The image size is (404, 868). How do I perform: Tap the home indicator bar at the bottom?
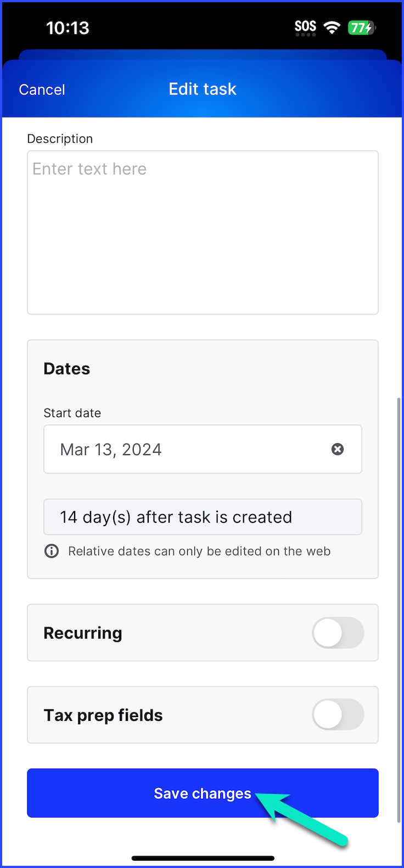[x=203, y=858]
